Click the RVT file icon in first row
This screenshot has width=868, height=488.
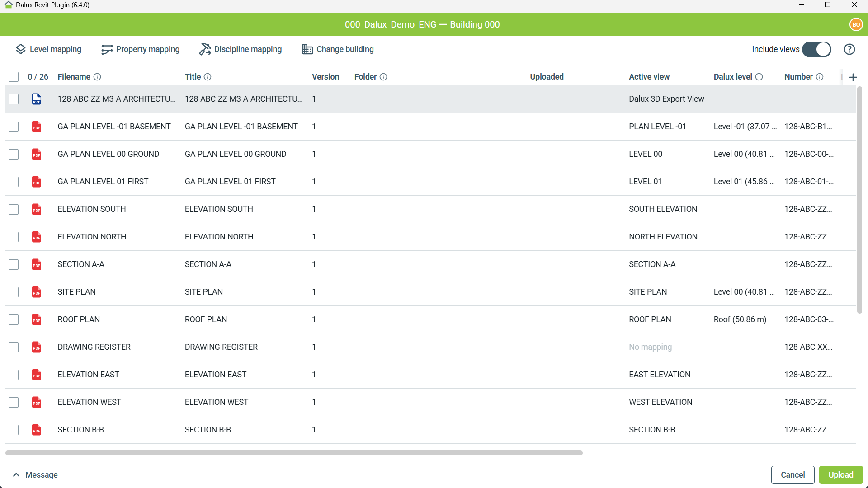pyautogui.click(x=37, y=99)
